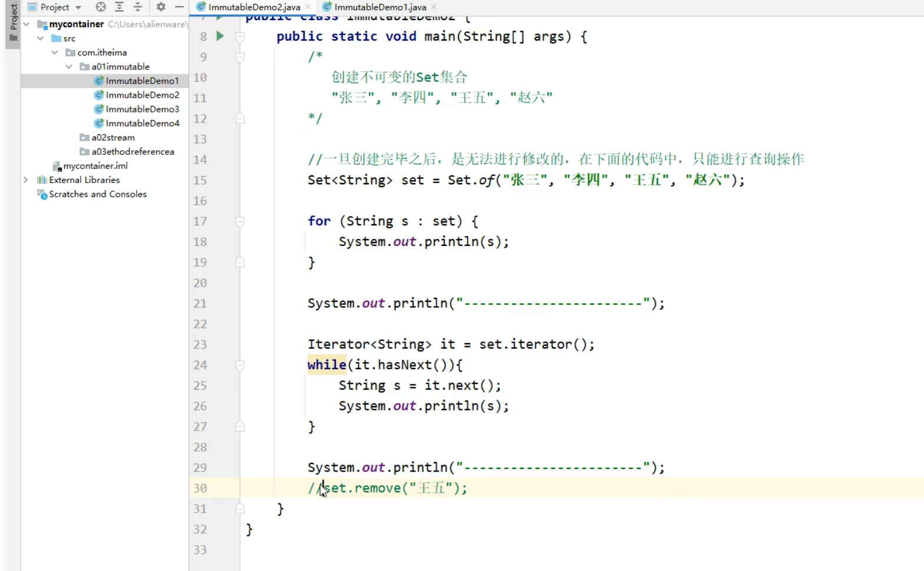The height and width of the screenshot is (571, 924).
Task: Click the Scratches and Consoles icon
Action: [x=42, y=194]
